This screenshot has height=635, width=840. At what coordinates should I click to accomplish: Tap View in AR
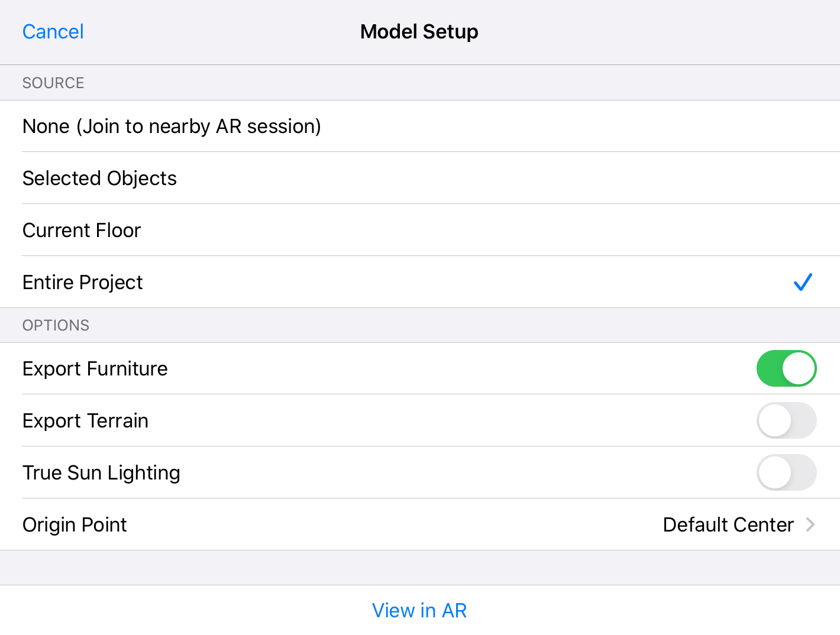pos(419,610)
